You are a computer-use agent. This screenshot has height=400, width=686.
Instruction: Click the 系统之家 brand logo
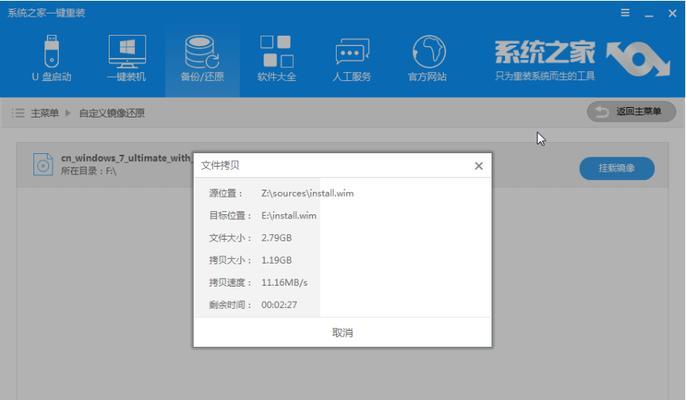coord(582,60)
